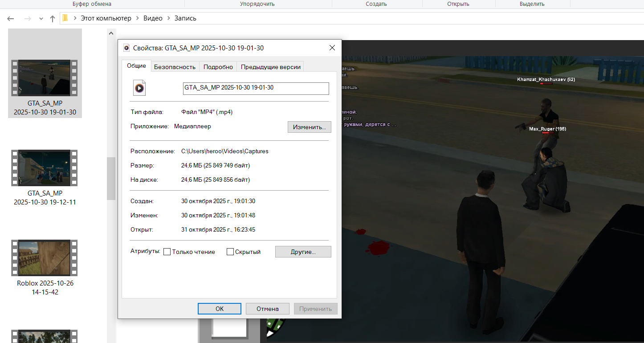This screenshot has width=644, height=343.
Task: Open the "Подробно" tab
Action: point(218,67)
